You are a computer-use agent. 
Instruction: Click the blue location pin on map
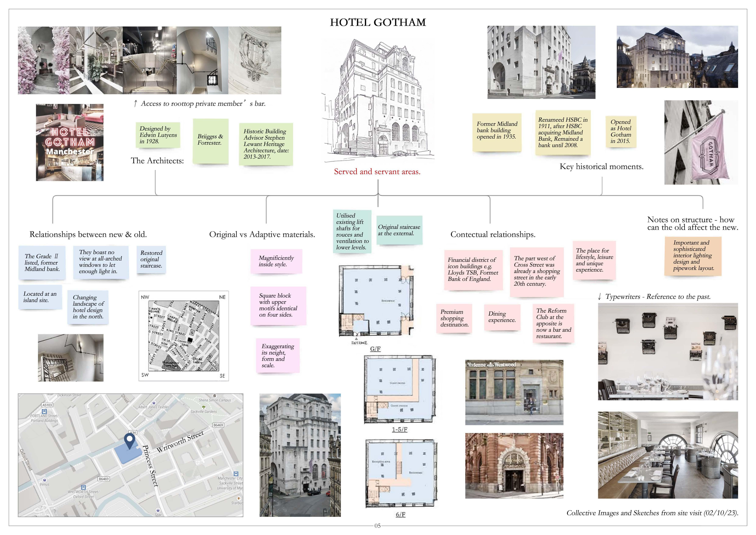[x=130, y=440]
